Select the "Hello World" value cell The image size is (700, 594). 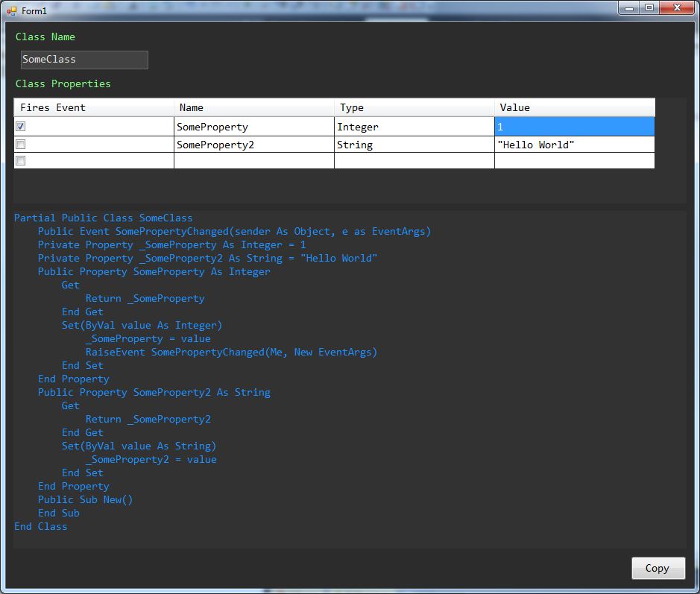click(x=575, y=145)
